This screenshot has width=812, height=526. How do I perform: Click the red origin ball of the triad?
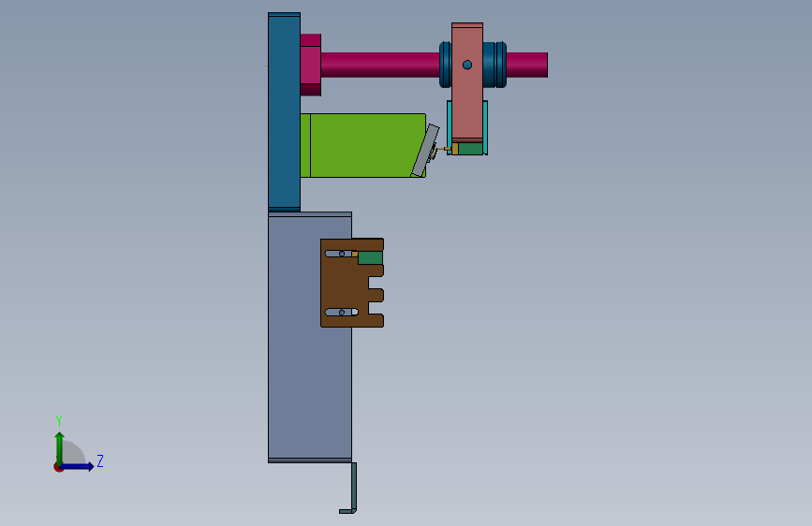pyautogui.click(x=58, y=467)
